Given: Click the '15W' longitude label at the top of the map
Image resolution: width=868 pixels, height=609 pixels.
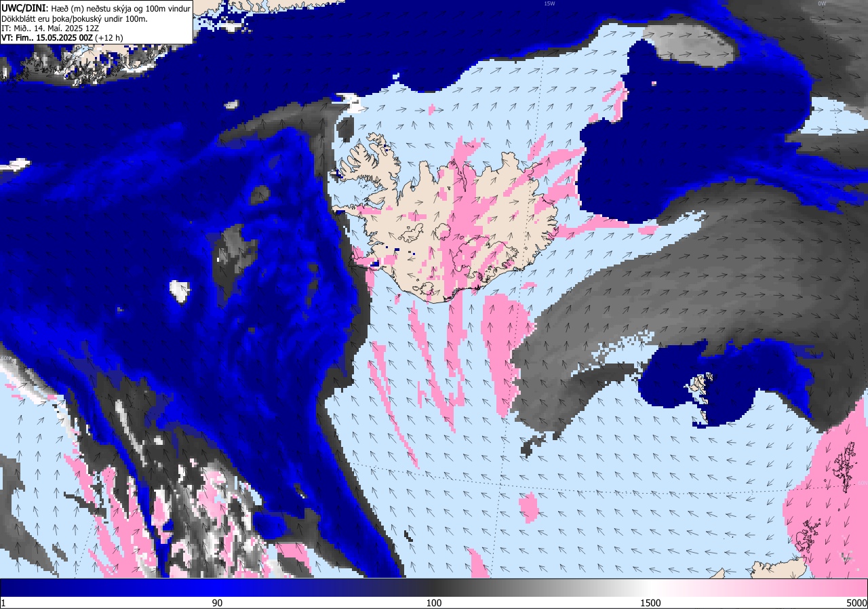Looking at the screenshot, I should tap(549, 3).
